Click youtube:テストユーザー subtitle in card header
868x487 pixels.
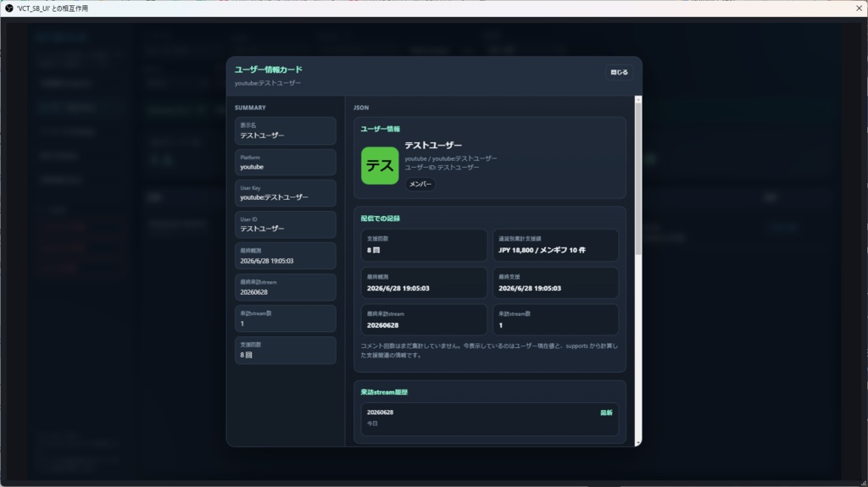[x=268, y=83]
